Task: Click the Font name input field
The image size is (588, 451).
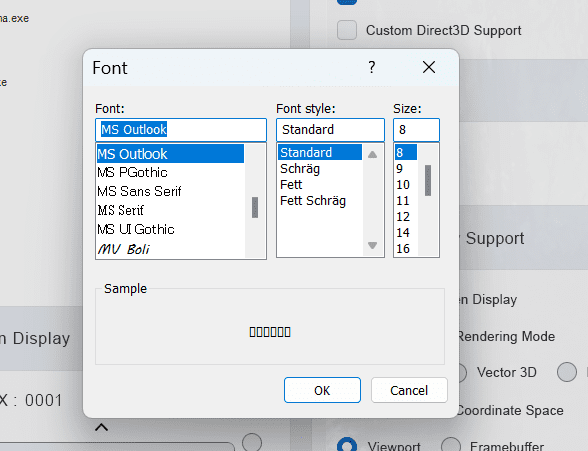Action: click(181, 130)
